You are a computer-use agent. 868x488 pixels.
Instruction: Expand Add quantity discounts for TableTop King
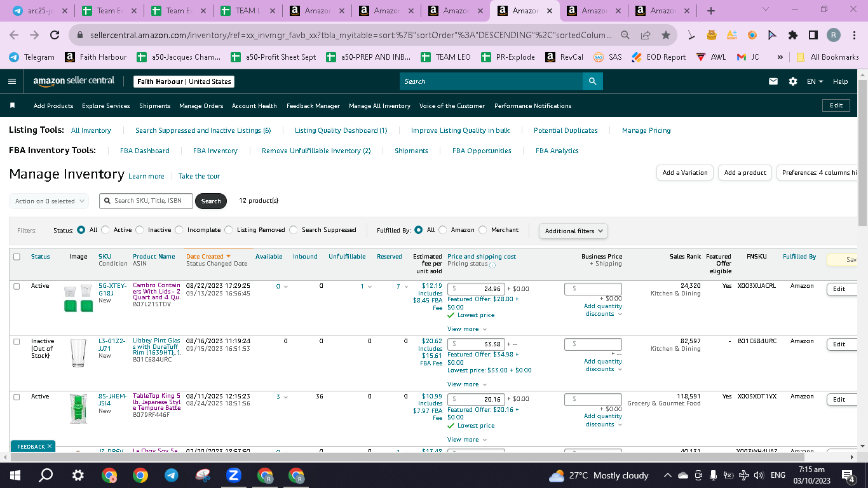603,420
